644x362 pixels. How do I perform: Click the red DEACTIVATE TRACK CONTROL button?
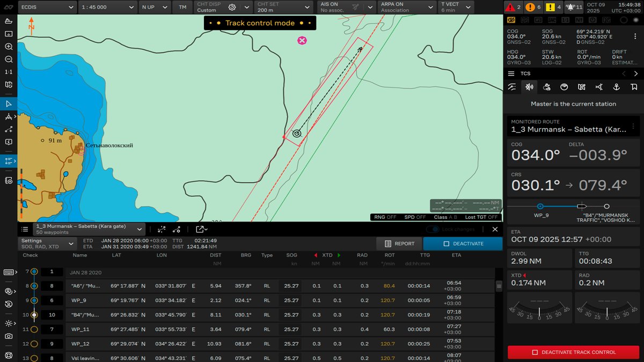575,352
